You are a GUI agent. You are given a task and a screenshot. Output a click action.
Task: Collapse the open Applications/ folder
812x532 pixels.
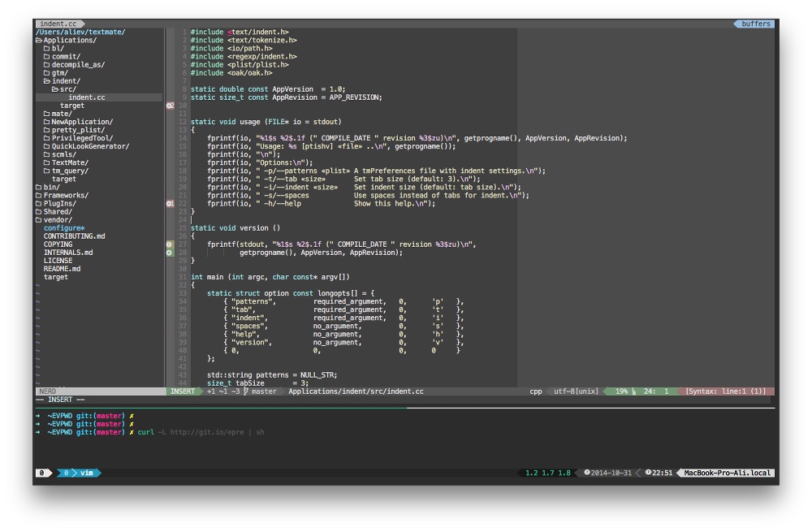pyautogui.click(x=39, y=40)
